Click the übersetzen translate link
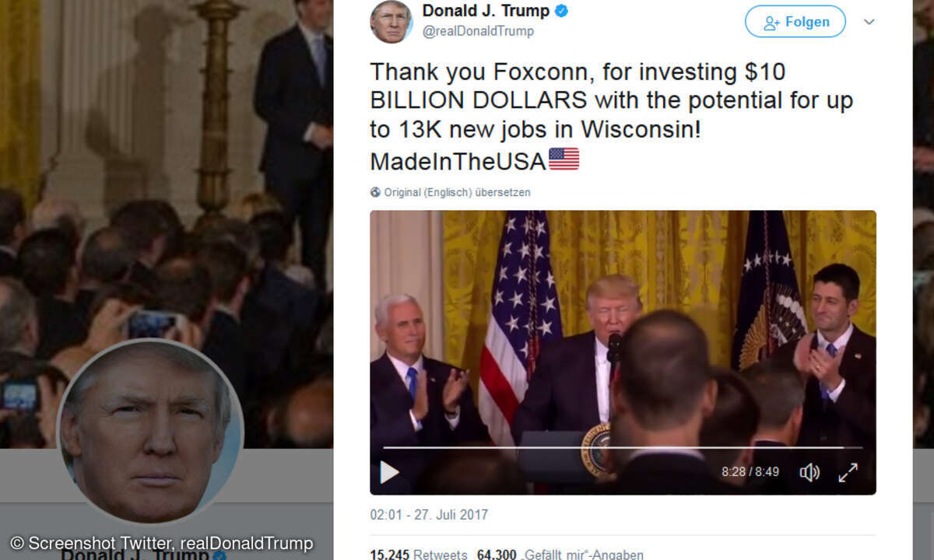The height and width of the screenshot is (560, 934). click(503, 192)
